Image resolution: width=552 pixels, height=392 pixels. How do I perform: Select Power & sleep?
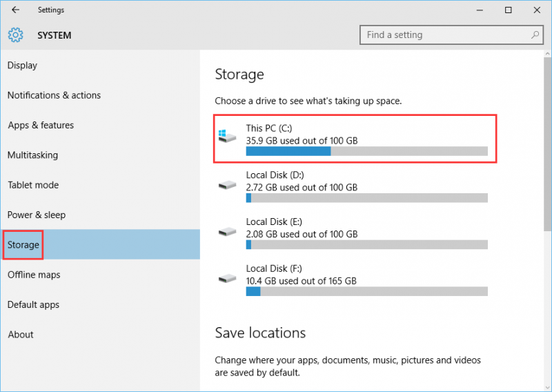tap(37, 215)
